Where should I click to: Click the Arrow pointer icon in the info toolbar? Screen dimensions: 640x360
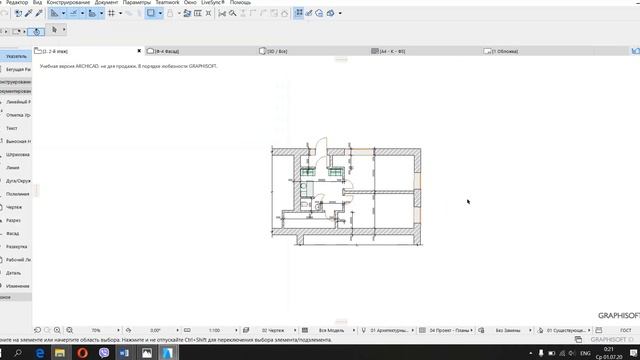point(55,30)
